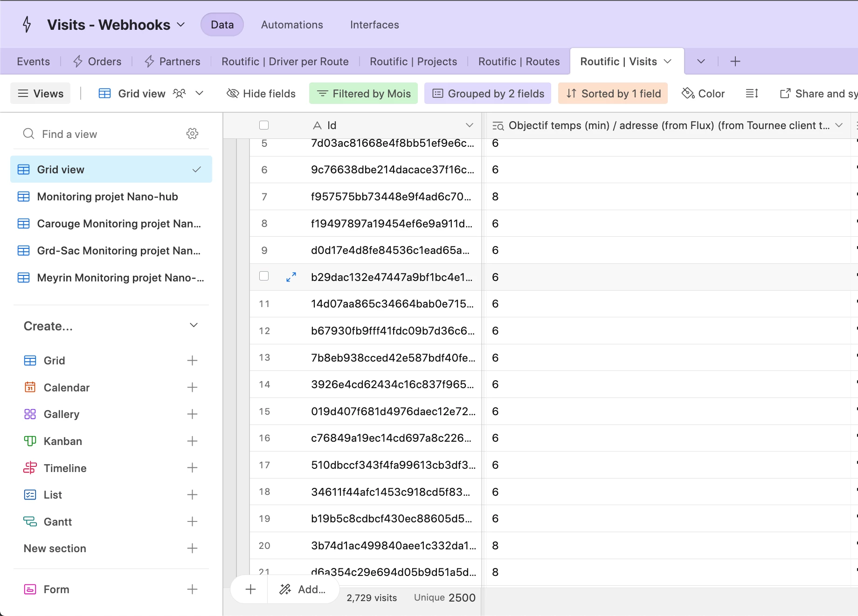Toggle the select all records checkbox
This screenshot has width=858, height=616.
(x=264, y=125)
